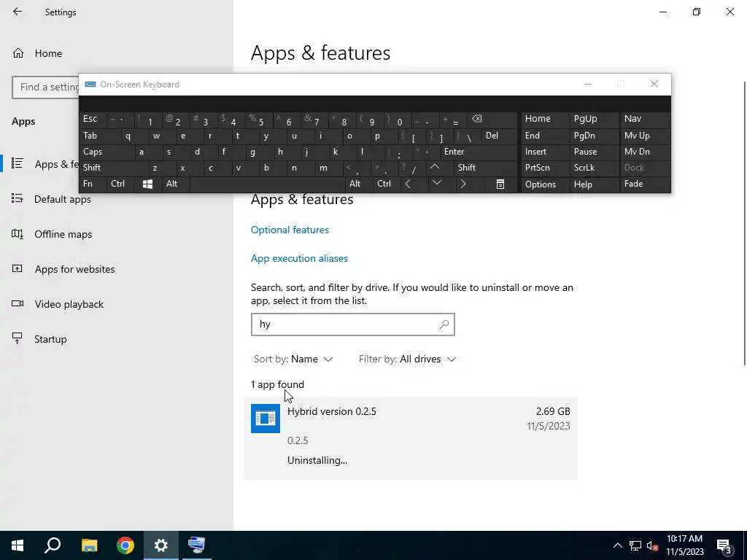Screen dimensions: 747x560
Task: Click the Find a setting search field
Action: click(x=45, y=87)
